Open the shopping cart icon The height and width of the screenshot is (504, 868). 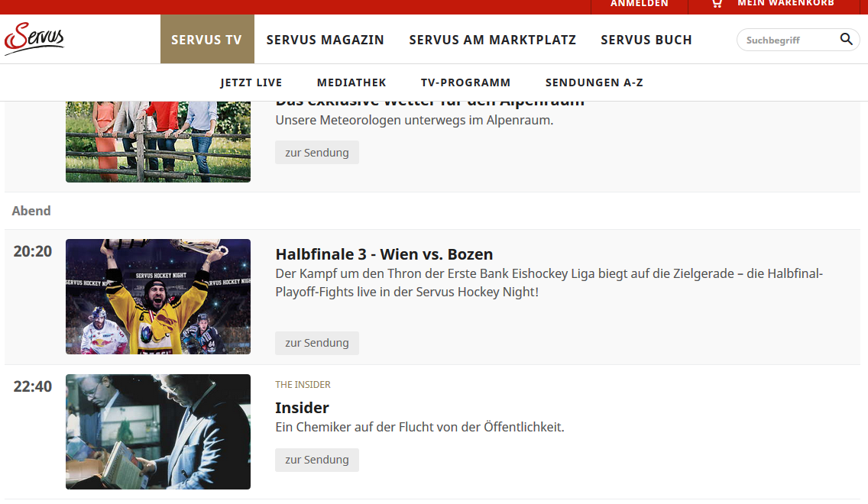point(716,4)
